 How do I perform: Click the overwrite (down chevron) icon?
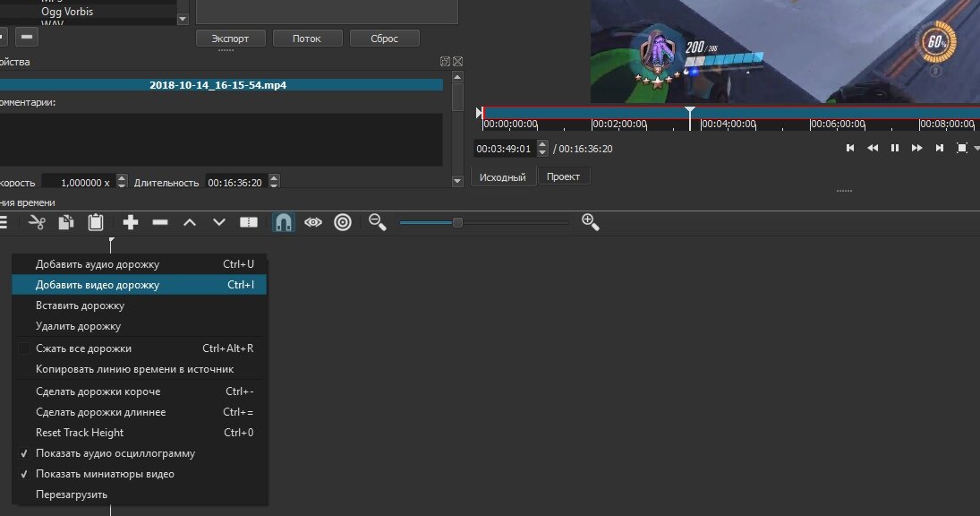click(218, 222)
